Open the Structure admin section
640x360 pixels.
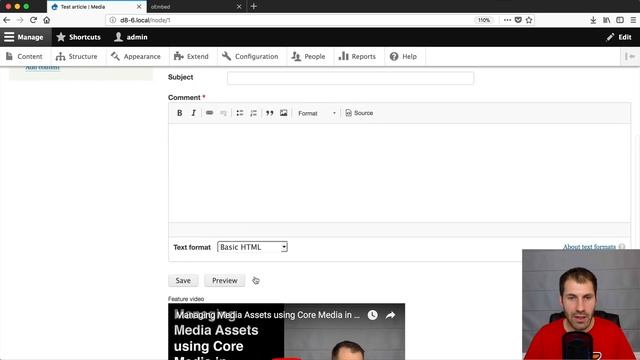[77, 56]
